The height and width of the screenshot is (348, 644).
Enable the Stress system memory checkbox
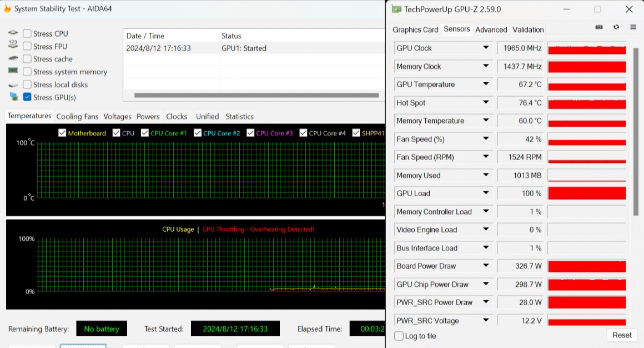pos(27,72)
